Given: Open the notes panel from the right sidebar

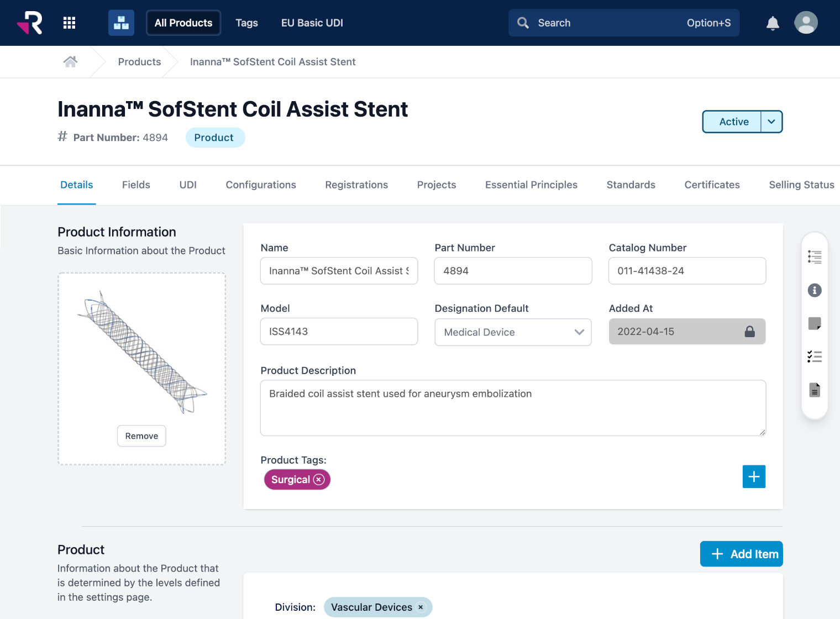Looking at the screenshot, I should tap(814, 323).
